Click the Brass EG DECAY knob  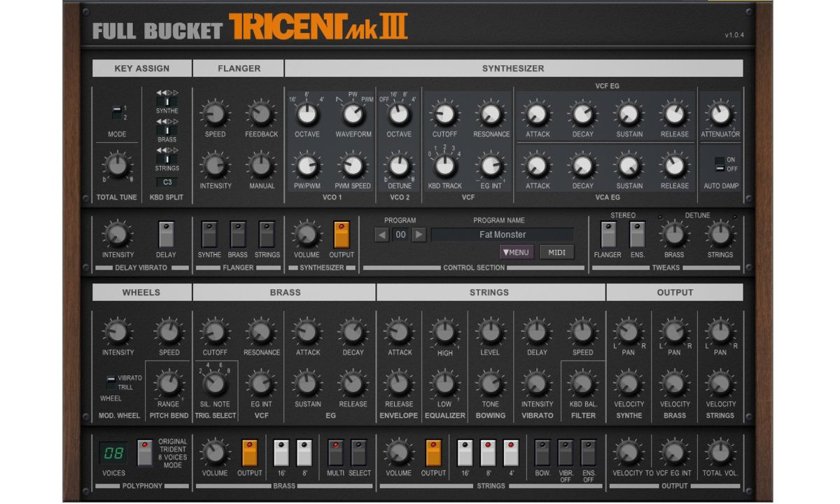tap(353, 332)
